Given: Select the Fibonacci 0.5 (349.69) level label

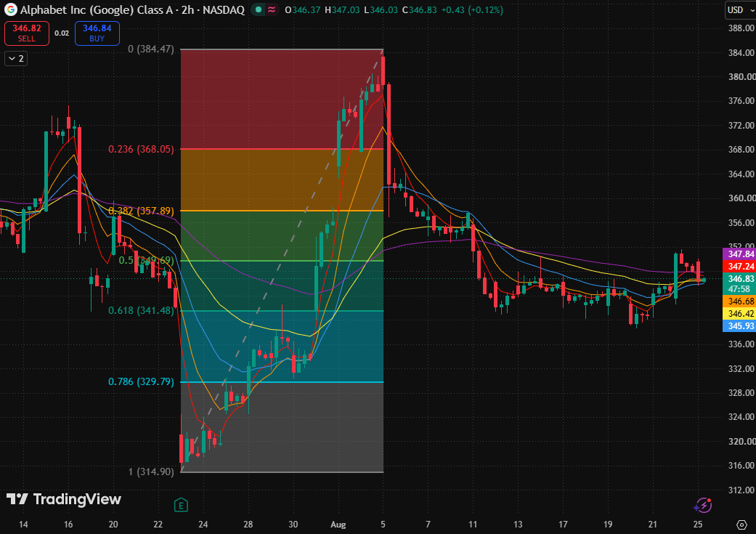Looking at the screenshot, I should [x=146, y=261].
